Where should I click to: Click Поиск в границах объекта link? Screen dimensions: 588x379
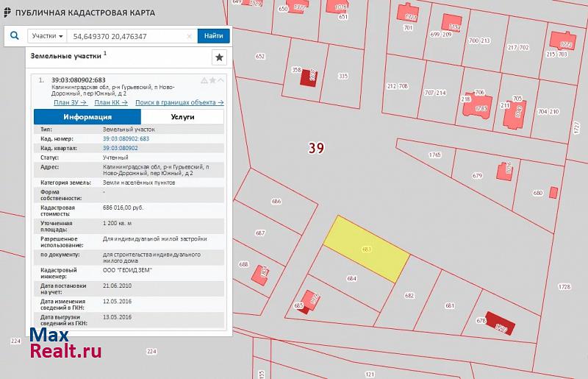point(179,103)
